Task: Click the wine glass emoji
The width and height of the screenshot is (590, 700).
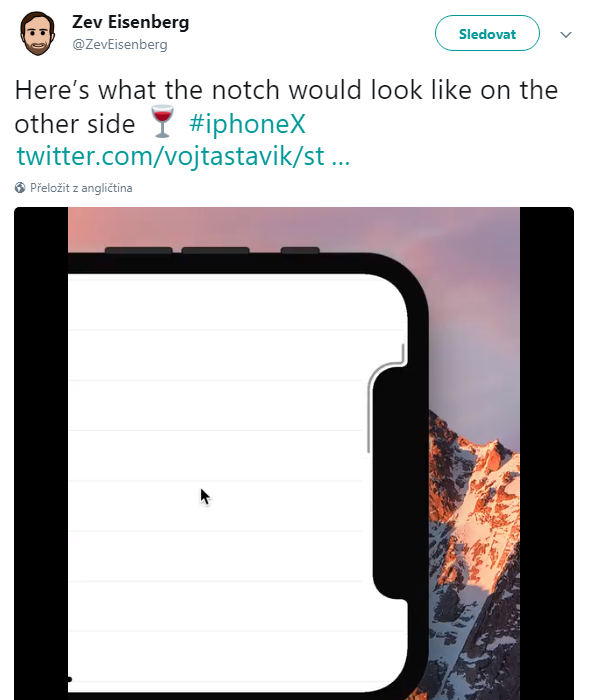Action: (162, 121)
